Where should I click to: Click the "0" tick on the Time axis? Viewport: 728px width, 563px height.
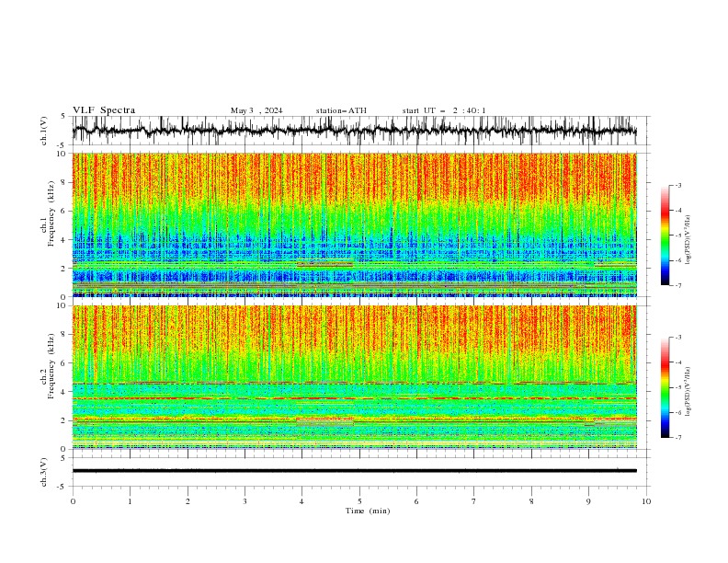coord(73,501)
